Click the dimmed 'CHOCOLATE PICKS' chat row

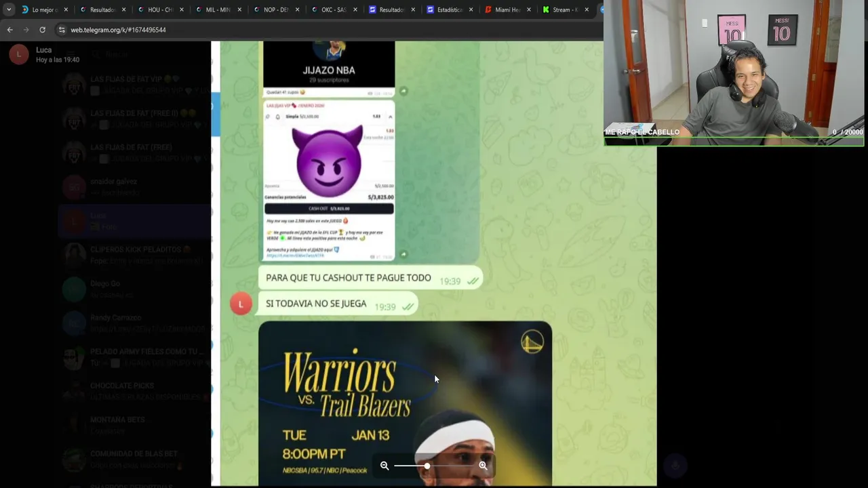pyautogui.click(x=136, y=391)
